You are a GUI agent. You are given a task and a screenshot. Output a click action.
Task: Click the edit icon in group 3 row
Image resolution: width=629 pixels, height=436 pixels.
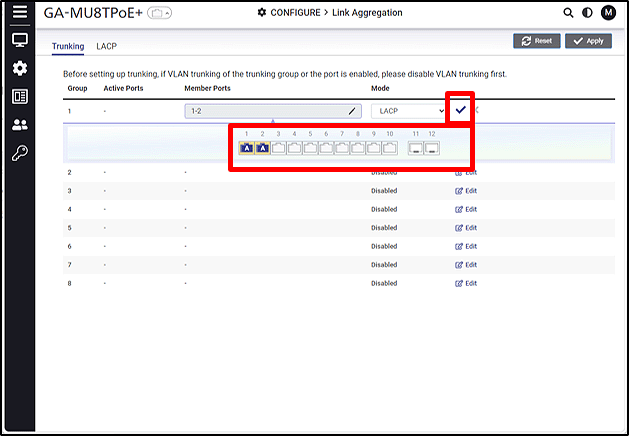459,191
